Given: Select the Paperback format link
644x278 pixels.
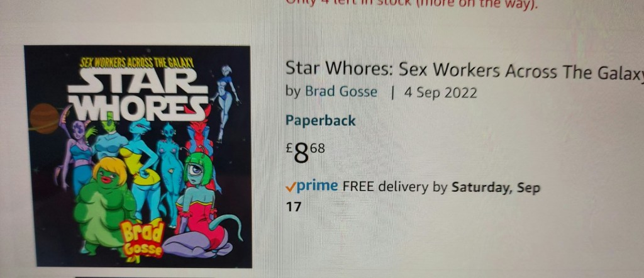Looking at the screenshot, I should [x=320, y=121].
